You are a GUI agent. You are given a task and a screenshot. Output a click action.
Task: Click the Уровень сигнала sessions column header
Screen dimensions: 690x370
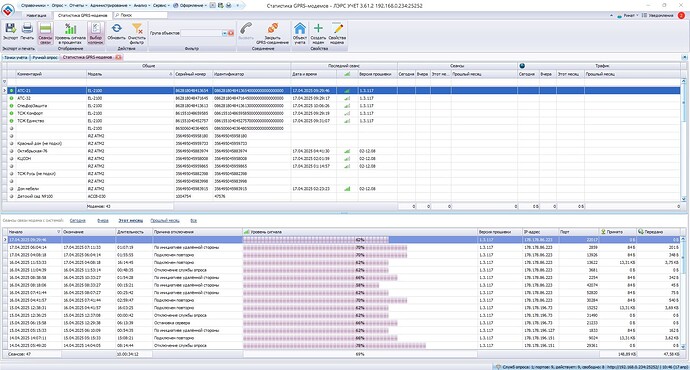(360, 232)
